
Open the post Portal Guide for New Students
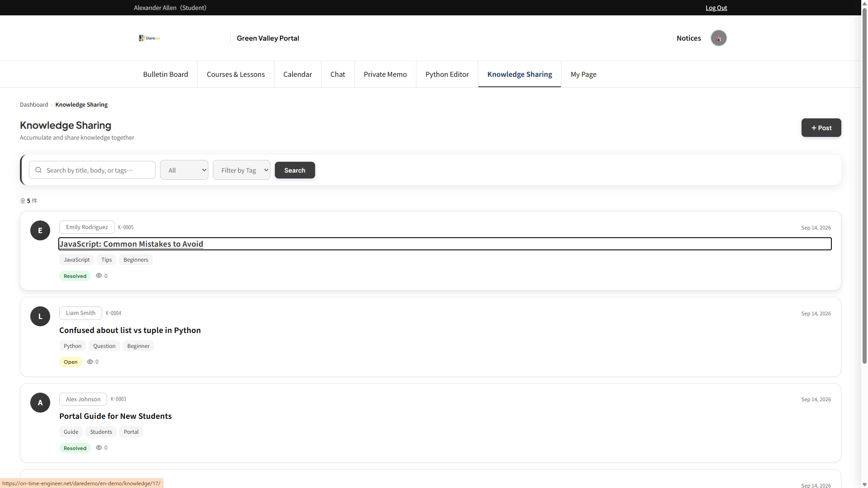(x=115, y=416)
